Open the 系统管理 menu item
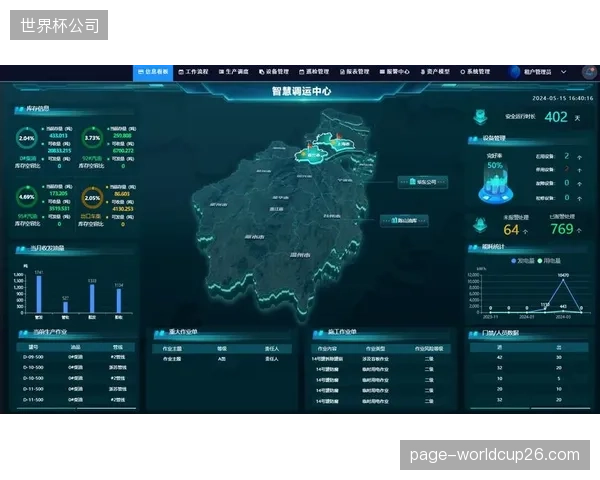600x480 pixels. pos(475,72)
